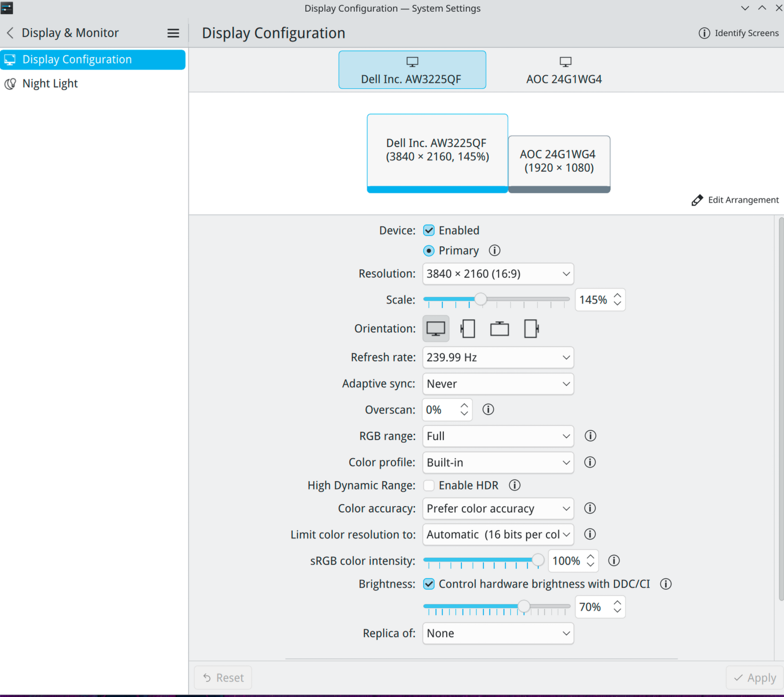
Task: Show RGB range info icon
Action: point(590,436)
